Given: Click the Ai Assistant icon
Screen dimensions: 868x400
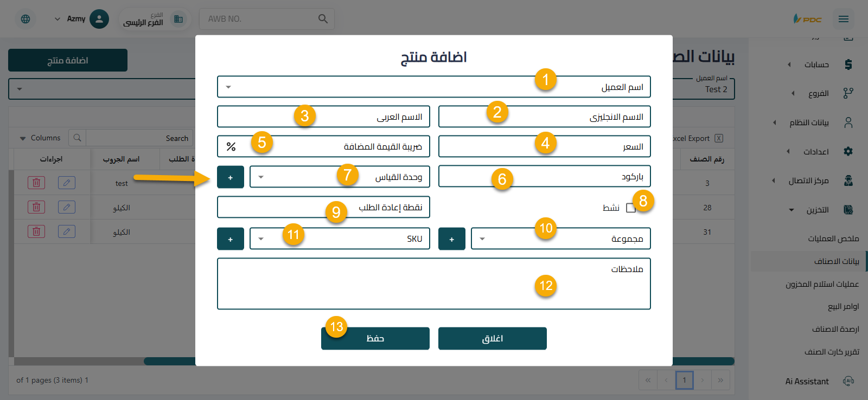Looking at the screenshot, I should point(848,381).
